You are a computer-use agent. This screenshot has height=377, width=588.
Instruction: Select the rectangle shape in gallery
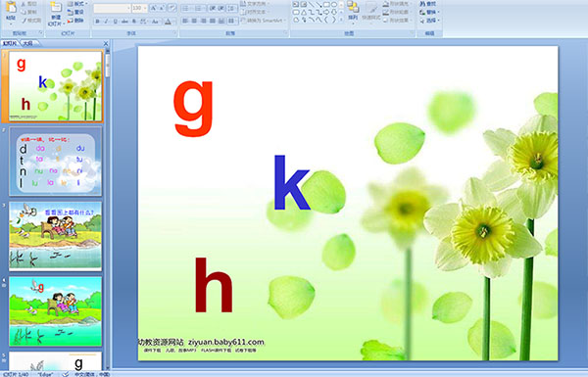[x=326, y=5]
